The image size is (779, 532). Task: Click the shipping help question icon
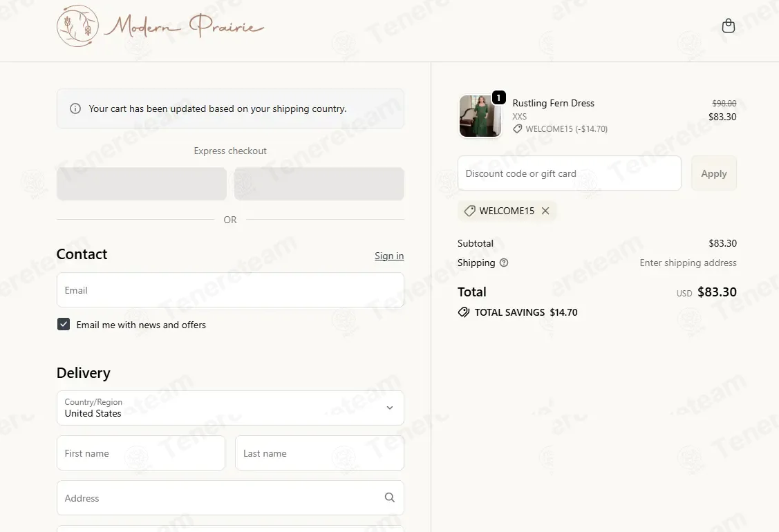point(504,263)
